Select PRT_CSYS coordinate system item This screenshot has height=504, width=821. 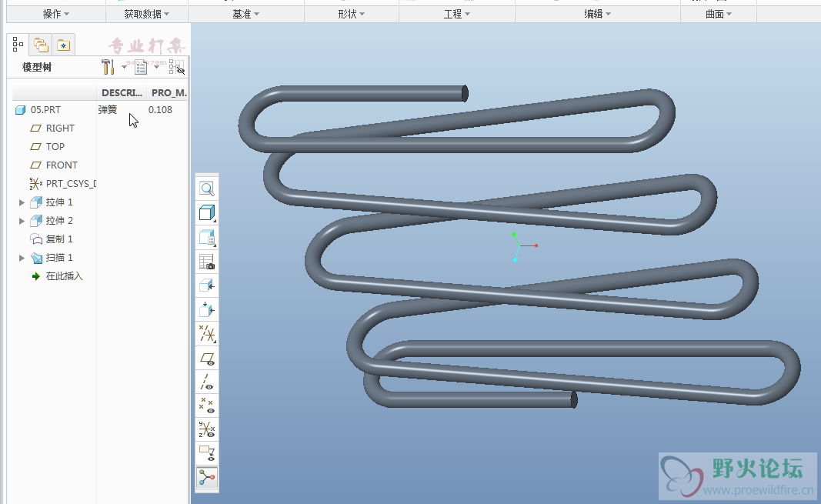(x=71, y=184)
